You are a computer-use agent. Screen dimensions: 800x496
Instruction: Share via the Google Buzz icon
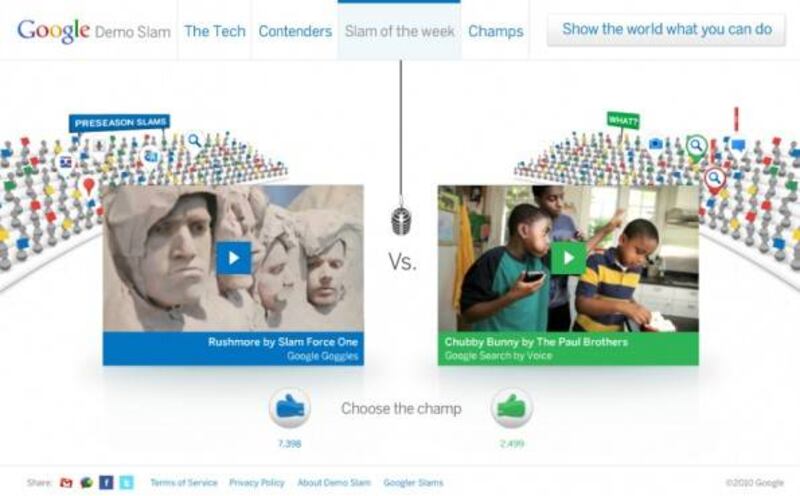(86, 482)
